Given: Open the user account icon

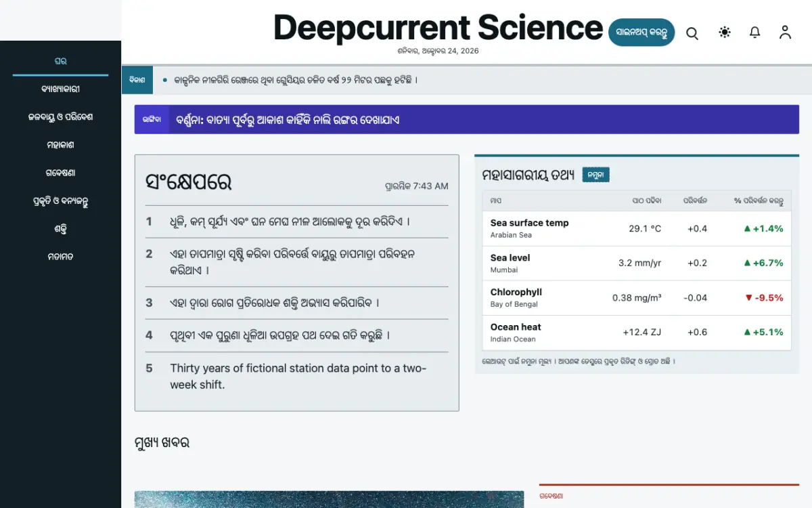Looking at the screenshot, I should [785, 33].
